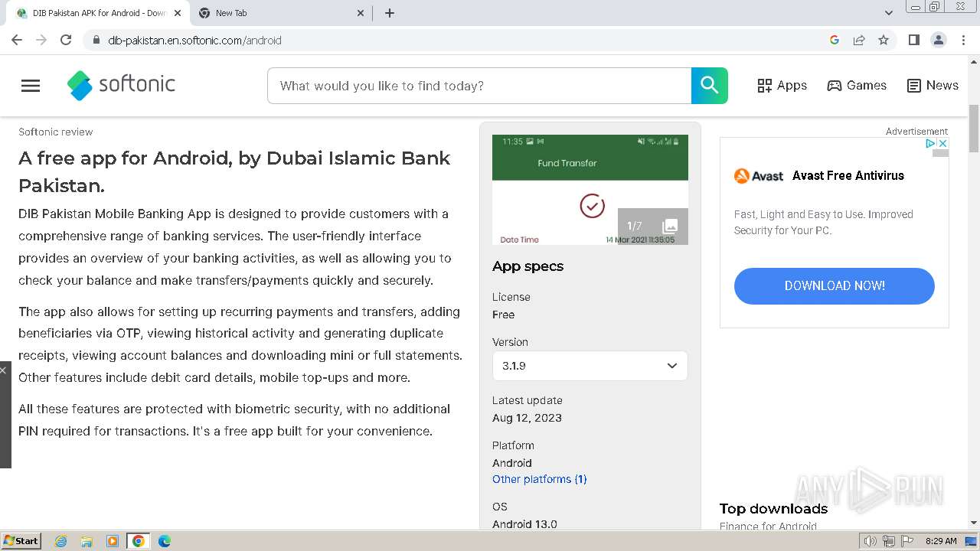
Task: Click the Softonic logo
Action: tap(121, 85)
